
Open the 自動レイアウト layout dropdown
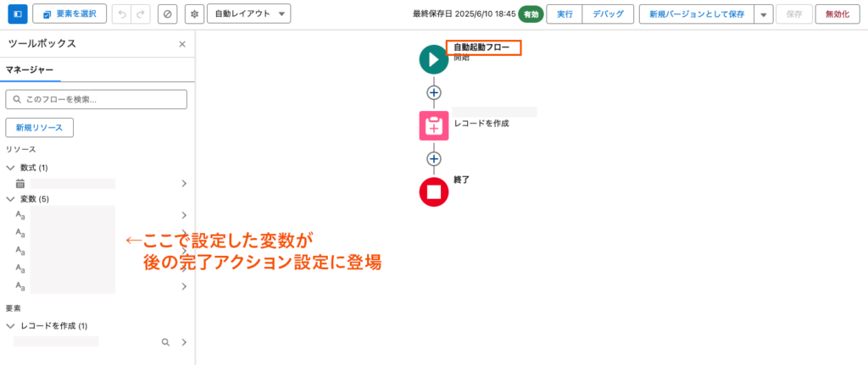pyautogui.click(x=248, y=14)
